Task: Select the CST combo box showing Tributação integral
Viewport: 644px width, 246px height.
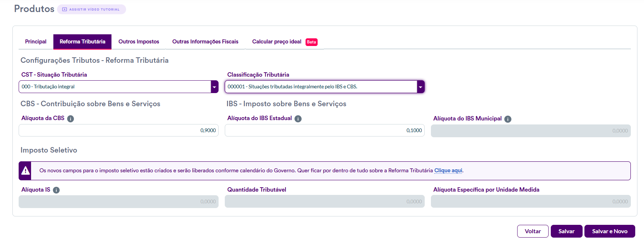Action: [115, 87]
